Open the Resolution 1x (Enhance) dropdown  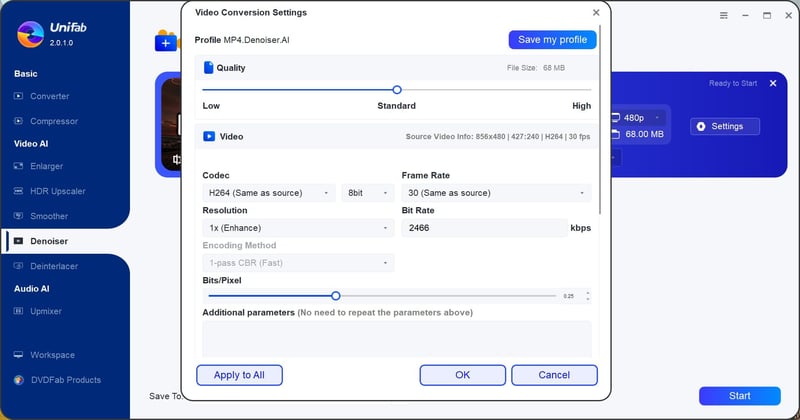pyautogui.click(x=297, y=228)
